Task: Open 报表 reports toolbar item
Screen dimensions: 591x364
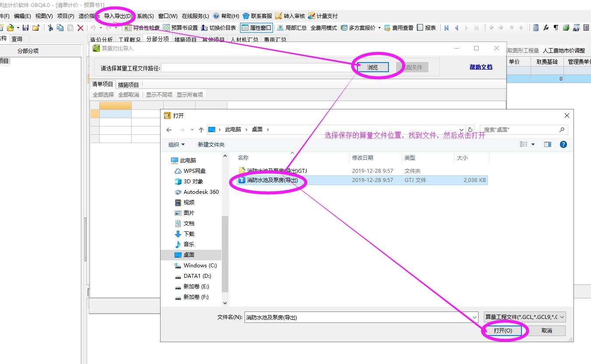Action: pyautogui.click(x=427, y=28)
